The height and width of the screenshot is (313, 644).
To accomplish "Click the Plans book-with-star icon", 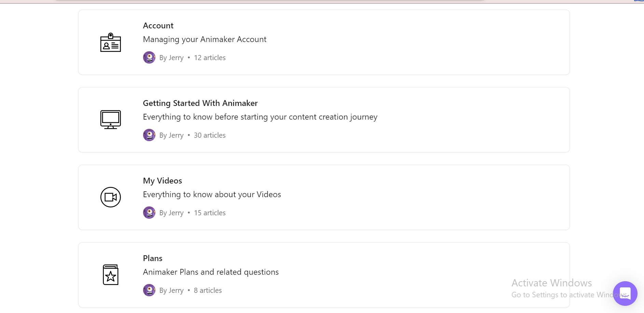I will click(110, 274).
